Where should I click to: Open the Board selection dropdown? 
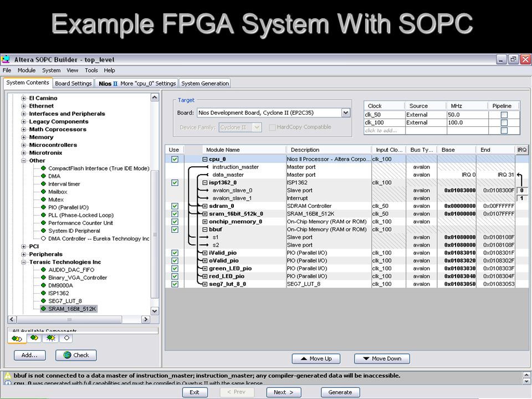point(345,112)
